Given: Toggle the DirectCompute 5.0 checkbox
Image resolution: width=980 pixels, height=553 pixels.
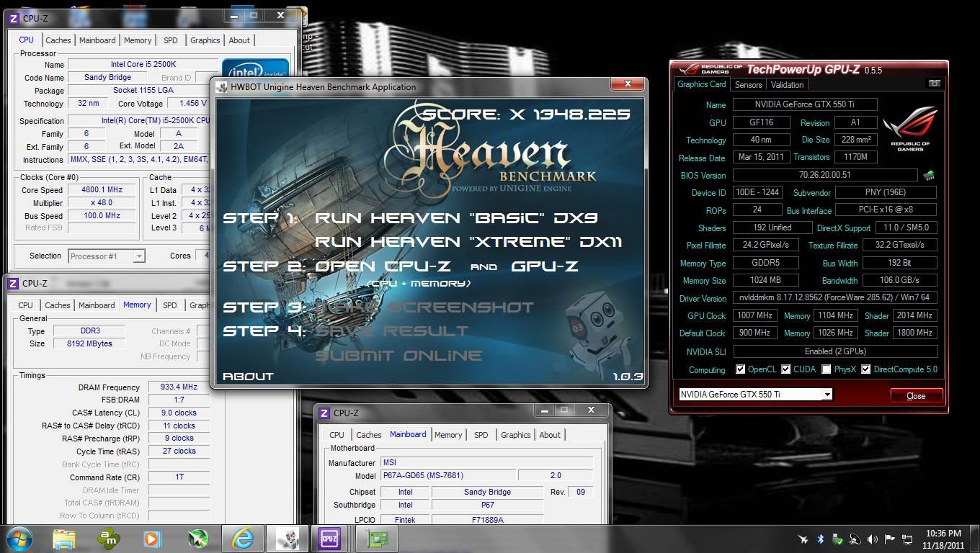Looking at the screenshot, I should [865, 369].
